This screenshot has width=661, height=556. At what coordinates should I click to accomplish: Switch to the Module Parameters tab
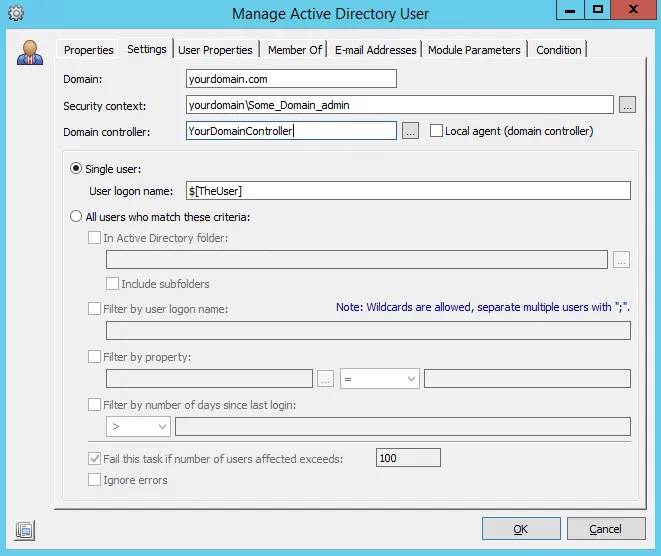475,50
